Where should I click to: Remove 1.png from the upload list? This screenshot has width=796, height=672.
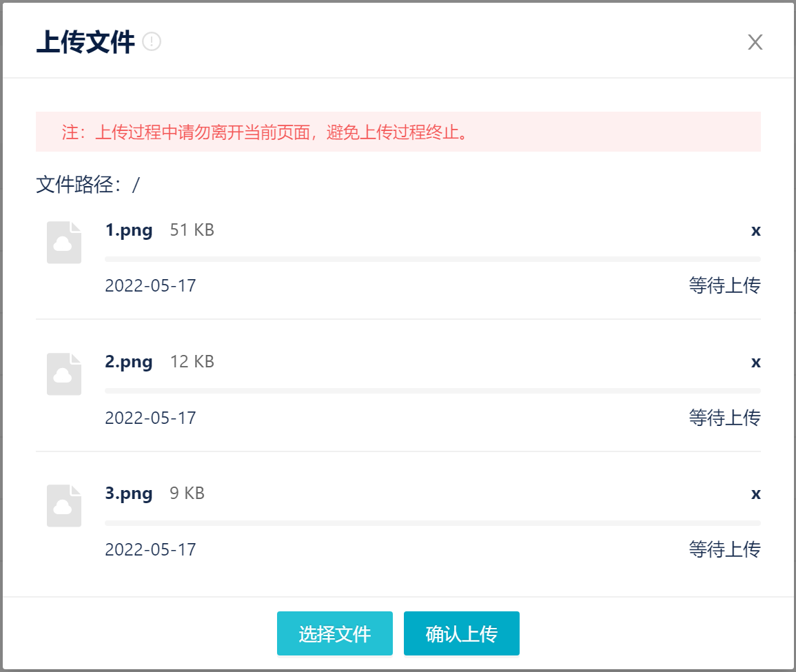[x=755, y=230]
